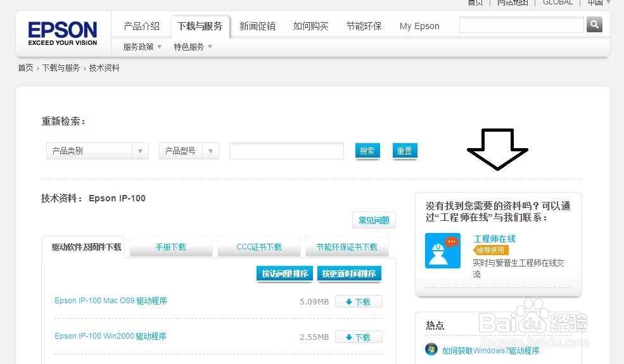This screenshot has width=624, height=364.
Task: Click the EPSON logo
Action: coord(63,34)
